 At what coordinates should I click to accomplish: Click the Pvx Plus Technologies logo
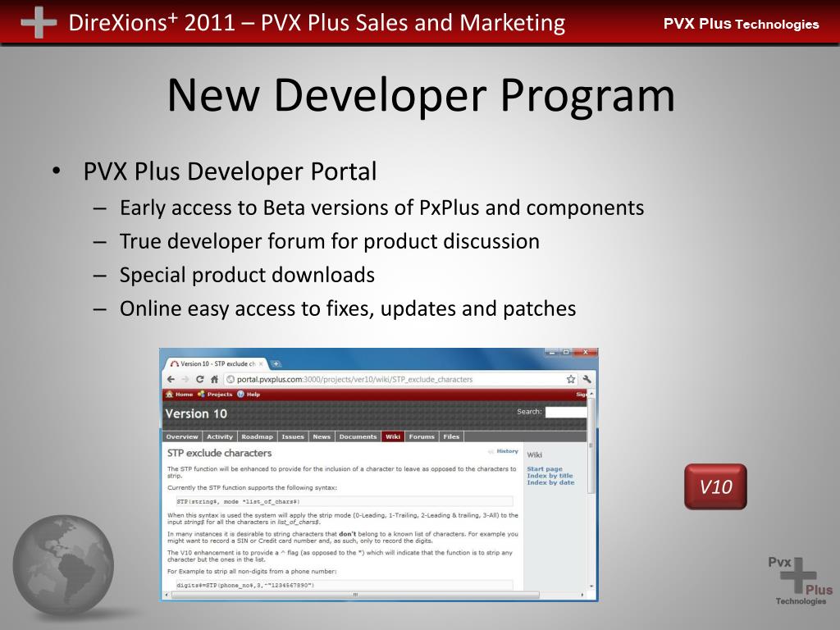pos(801,582)
